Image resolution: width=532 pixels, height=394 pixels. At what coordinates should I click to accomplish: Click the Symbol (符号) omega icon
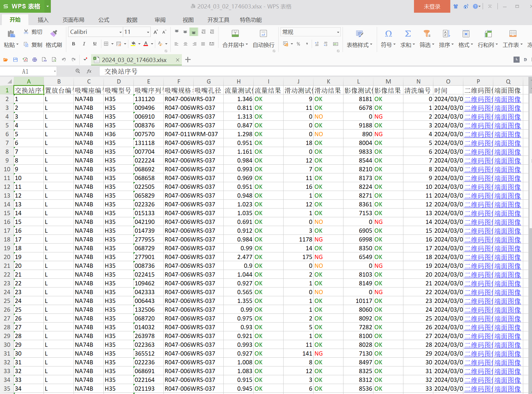pos(388,34)
